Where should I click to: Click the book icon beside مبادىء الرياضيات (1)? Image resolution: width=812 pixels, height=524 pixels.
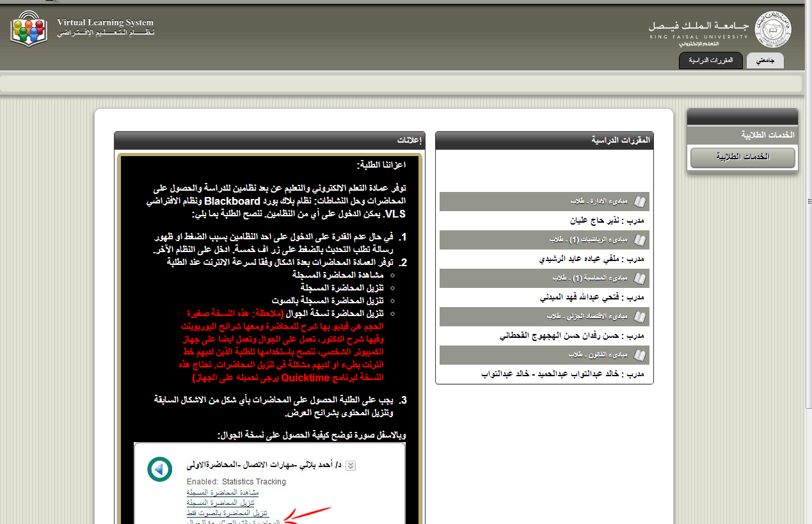(x=640, y=241)
